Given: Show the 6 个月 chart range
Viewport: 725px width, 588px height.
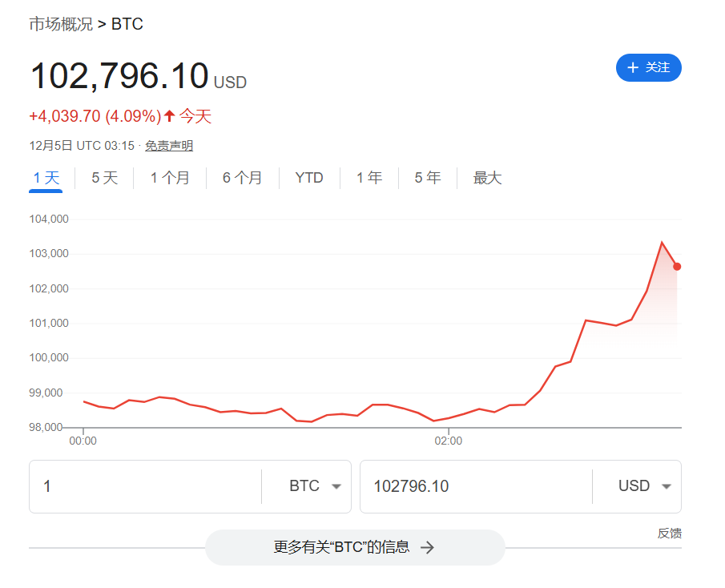Looking at the screenshot, I should click(242, 178).
